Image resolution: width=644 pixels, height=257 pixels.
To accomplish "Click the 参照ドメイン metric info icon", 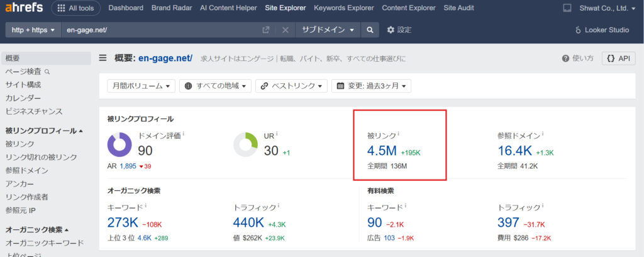I will point(543,134).
